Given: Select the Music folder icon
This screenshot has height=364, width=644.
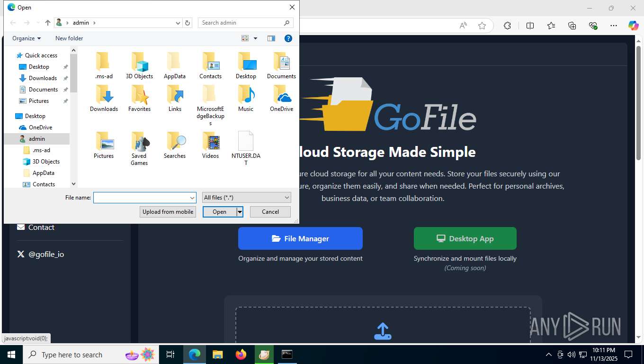Looking at the screenshot, I should [246, 94].
